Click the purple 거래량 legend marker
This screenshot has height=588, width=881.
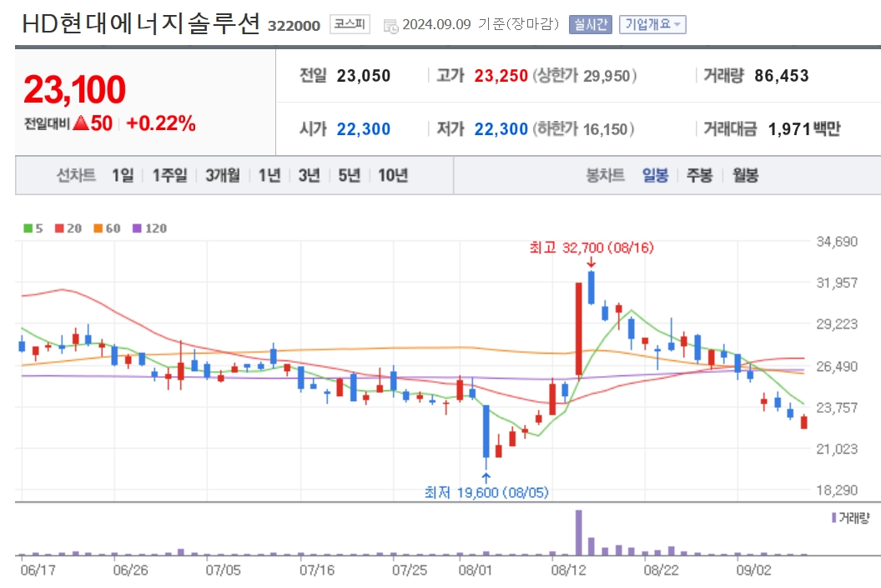pyautogui.click(x=833, y=517)
